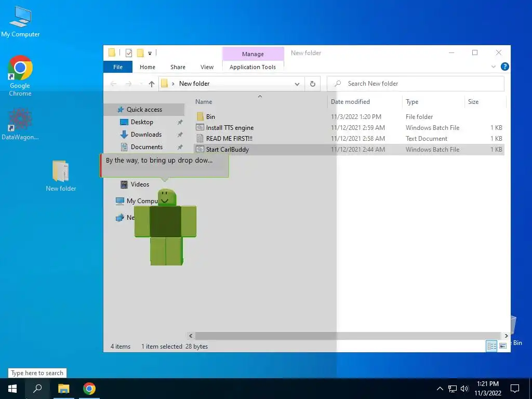Open Downloads in the navigation pane

click(146, 135)
